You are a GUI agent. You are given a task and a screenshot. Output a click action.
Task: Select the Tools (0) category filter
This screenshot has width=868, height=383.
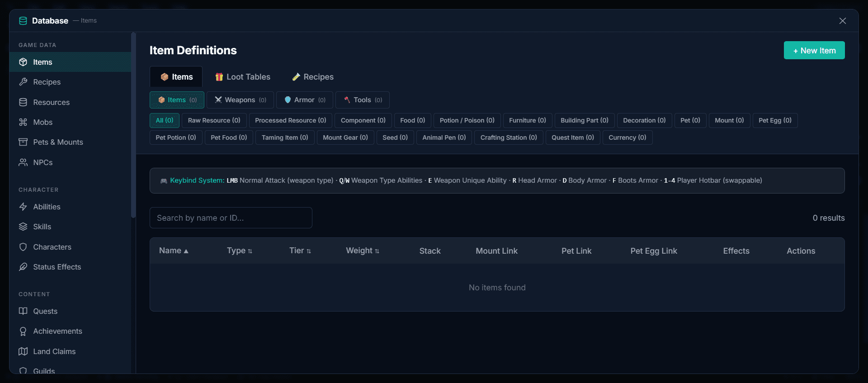(363, 100)
